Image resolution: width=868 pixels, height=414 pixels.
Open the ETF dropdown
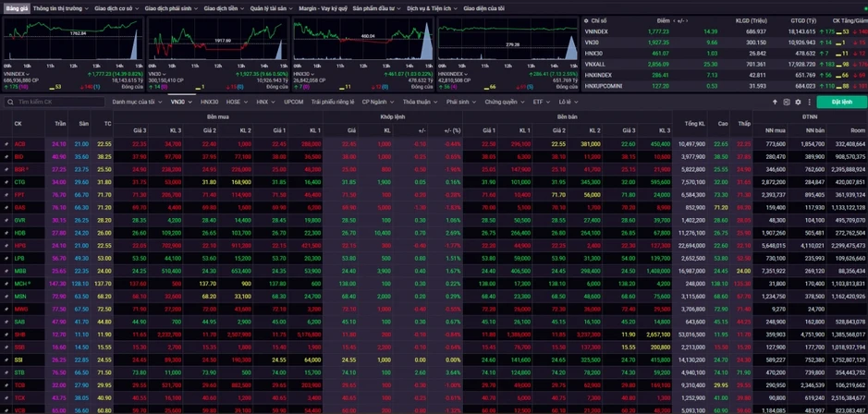pos(541,103)
